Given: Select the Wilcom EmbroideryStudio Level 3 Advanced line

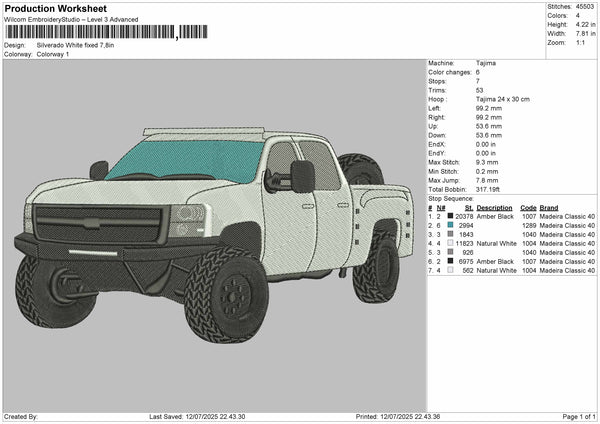Looking at the screenshot, I should click(71, 20).
